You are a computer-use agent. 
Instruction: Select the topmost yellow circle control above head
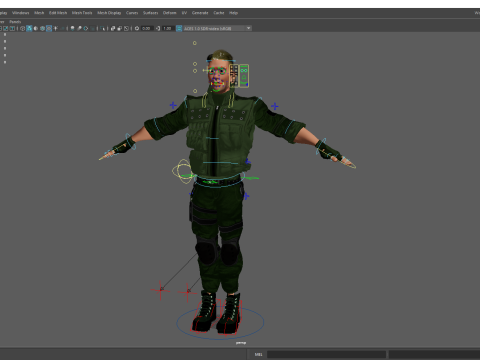click(x=195, y=43)
